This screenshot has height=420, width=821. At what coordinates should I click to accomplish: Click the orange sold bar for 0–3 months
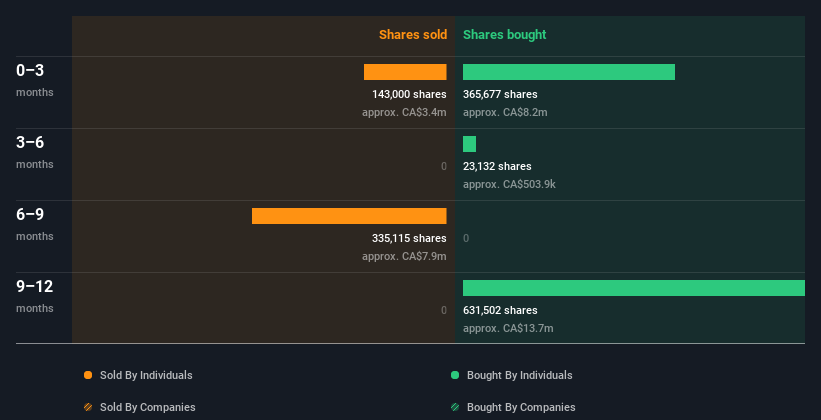pyautogui.click(x=405, y=72)
